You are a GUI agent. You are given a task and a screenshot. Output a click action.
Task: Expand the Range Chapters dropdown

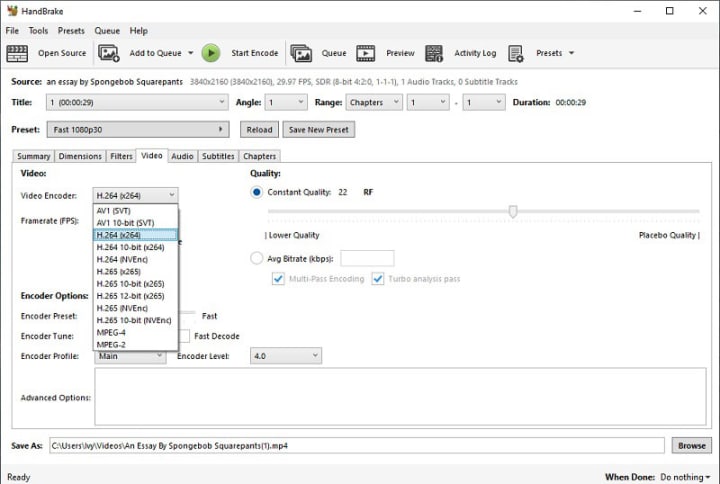pyautogui.click(x=374, y=102)
